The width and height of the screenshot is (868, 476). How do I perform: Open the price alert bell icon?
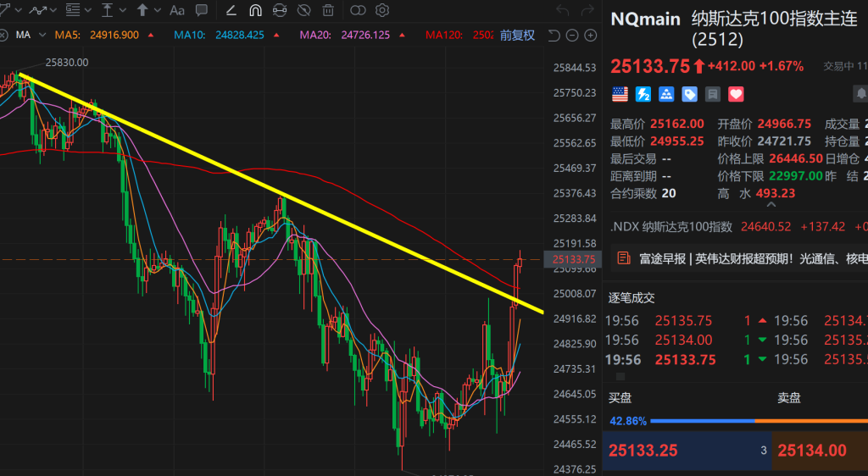click(861, 94)
